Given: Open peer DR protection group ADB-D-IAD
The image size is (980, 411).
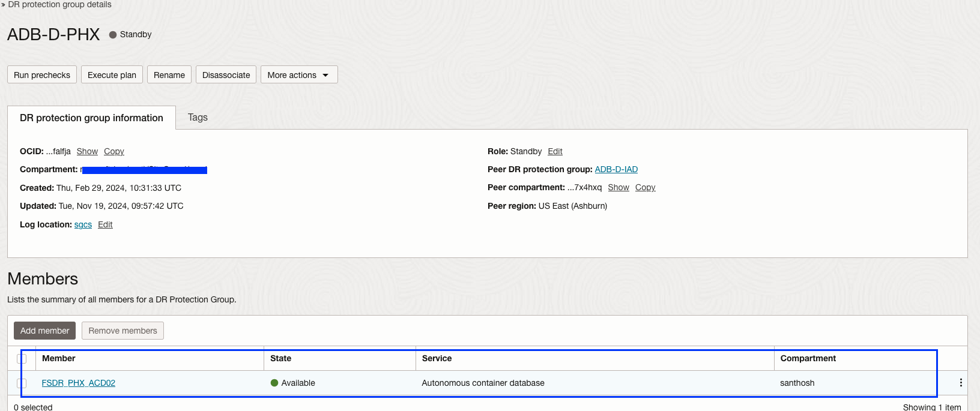Looking at the screenshot, I should pos(616,169).
